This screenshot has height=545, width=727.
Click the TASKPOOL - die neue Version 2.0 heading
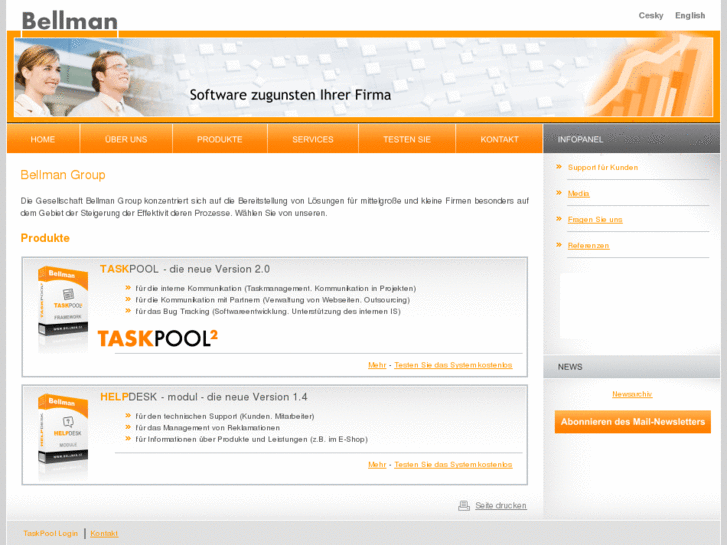click(185, 269)
